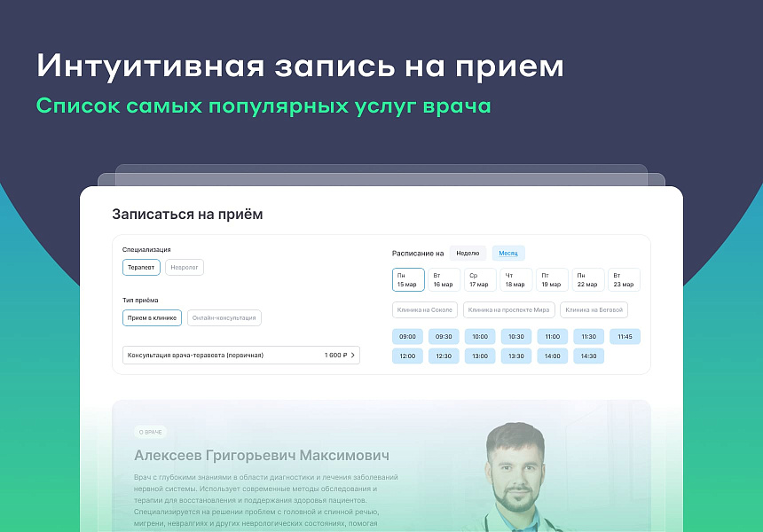Switch schedule view to Месяц
The width and height of the screenshot is (763, 532).
(508, 254)
